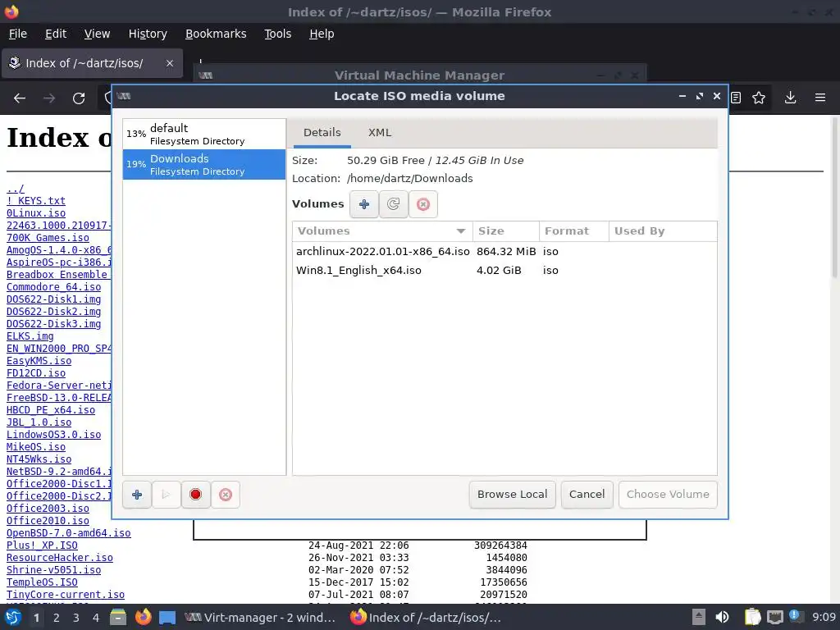Open the LXQt start menu icon

pyautogui.click(x=13, y=617)
